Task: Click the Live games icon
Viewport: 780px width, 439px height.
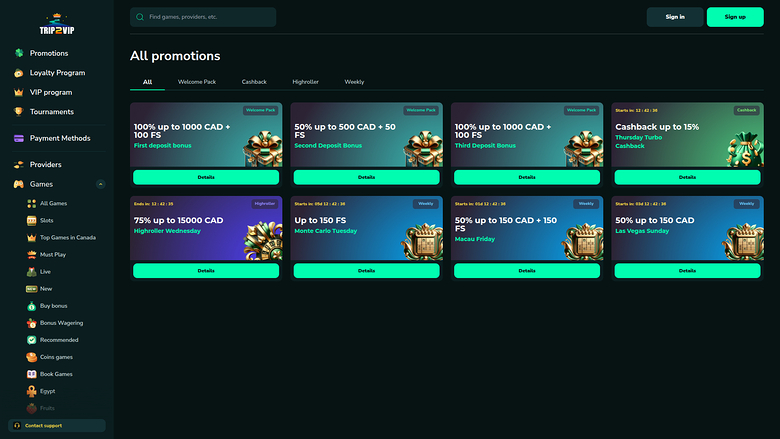Action: point(31,272)
